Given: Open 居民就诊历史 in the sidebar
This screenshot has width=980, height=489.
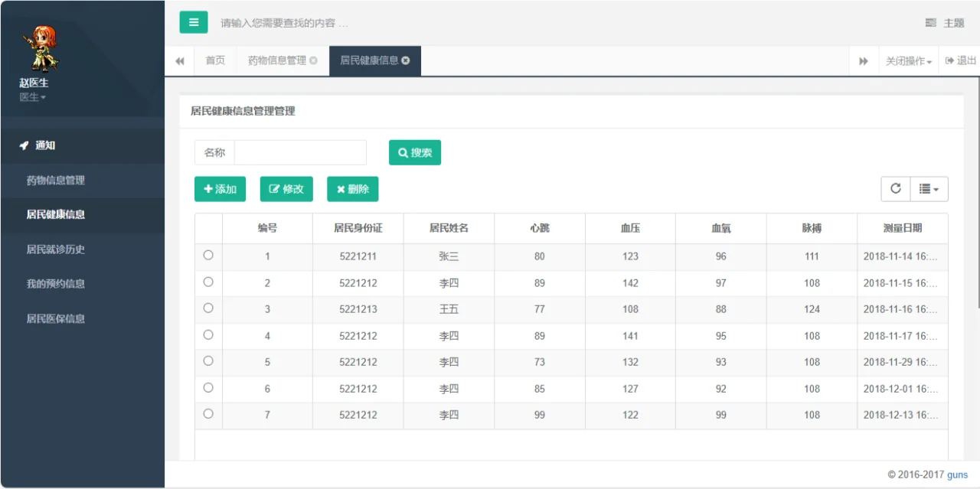Looking at the screenshot, I should [56, 249].
